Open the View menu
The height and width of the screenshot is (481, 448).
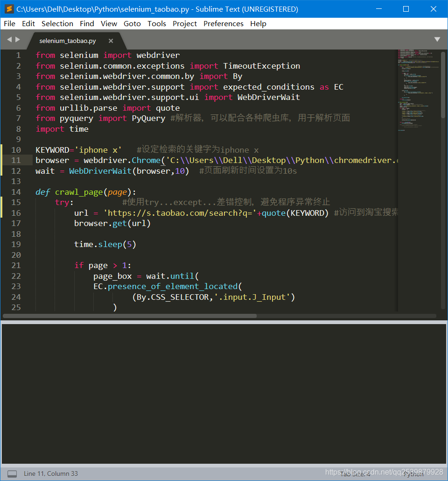point(109,24)
